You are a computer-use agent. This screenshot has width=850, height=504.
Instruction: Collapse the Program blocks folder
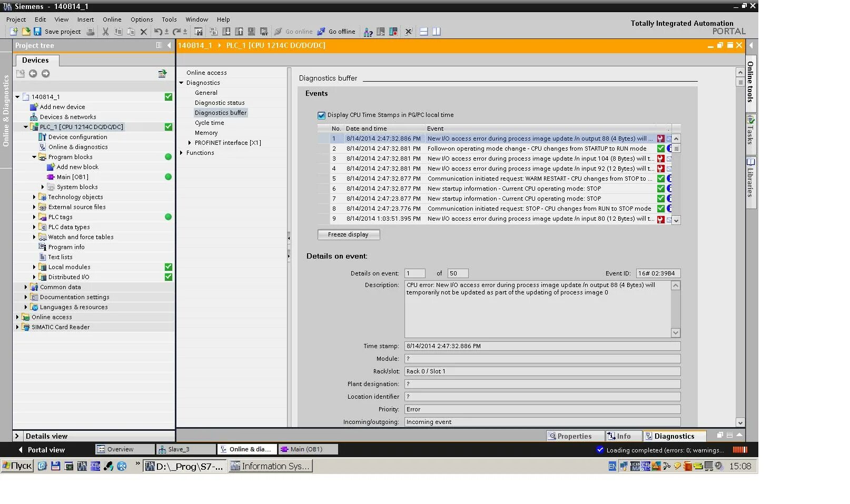34,157
